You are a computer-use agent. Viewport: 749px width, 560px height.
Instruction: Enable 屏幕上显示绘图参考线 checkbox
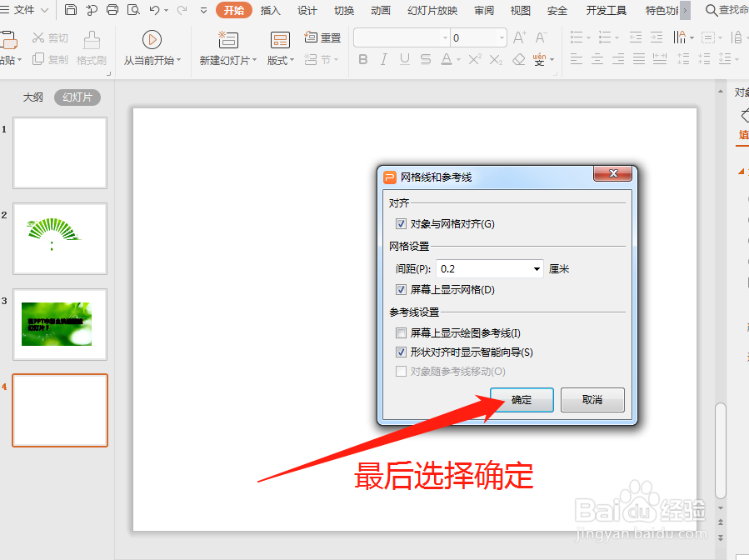(402, 332)
